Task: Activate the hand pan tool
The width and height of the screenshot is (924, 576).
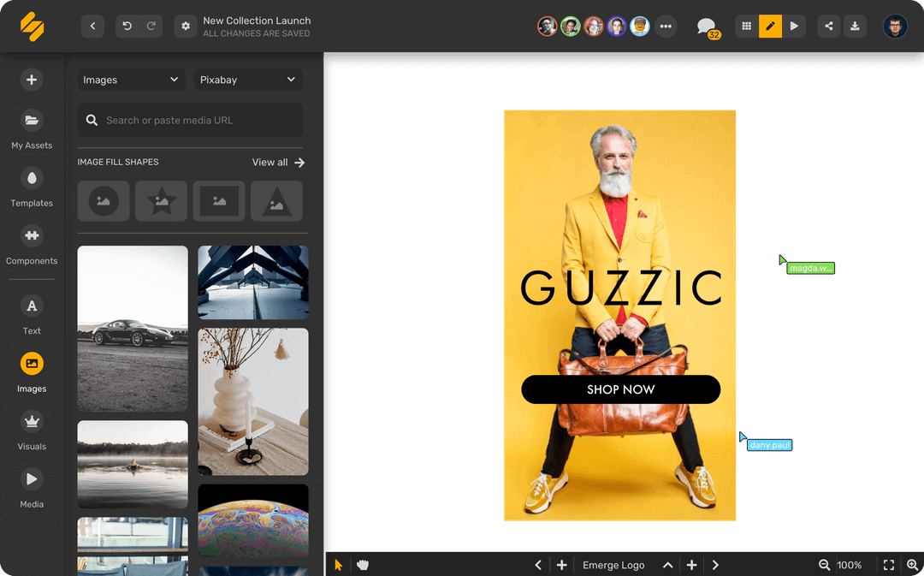Action: (x=363, y=565)
